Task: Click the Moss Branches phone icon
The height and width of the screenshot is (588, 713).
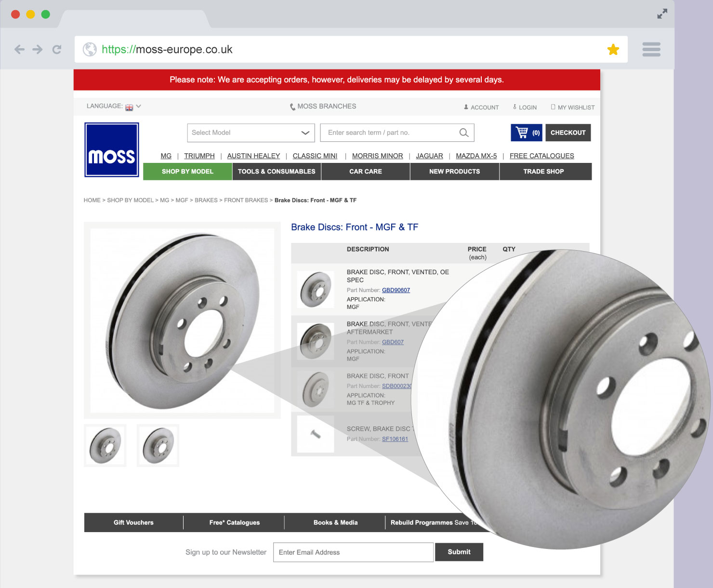Action: (x=292, y=107)
